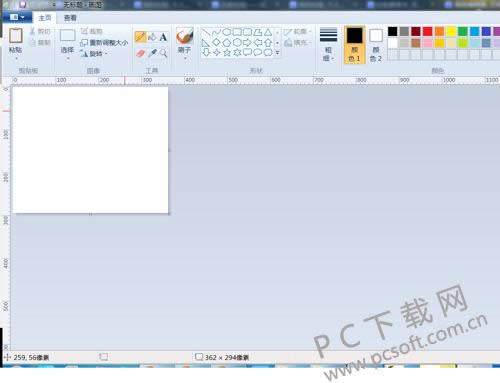The height and width of the screenshot is (383, 500).
Task: Select the Eraser tool
Action: click(141, 53)
